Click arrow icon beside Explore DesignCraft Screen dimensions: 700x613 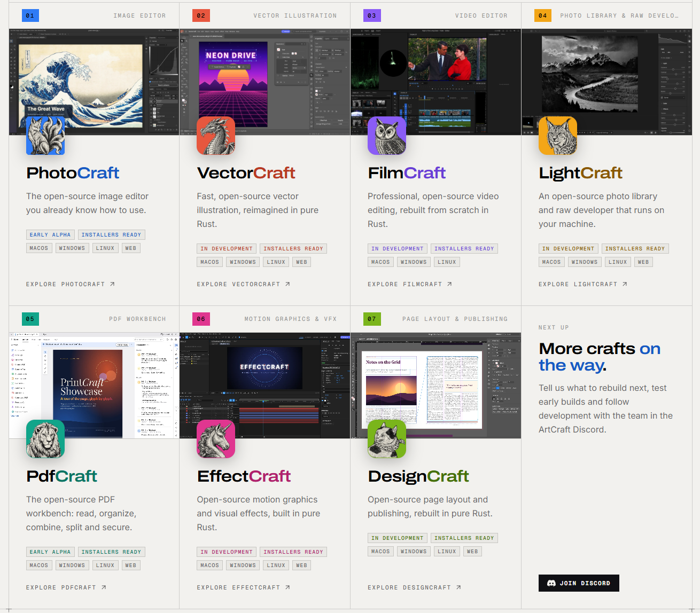coord(458,587)
